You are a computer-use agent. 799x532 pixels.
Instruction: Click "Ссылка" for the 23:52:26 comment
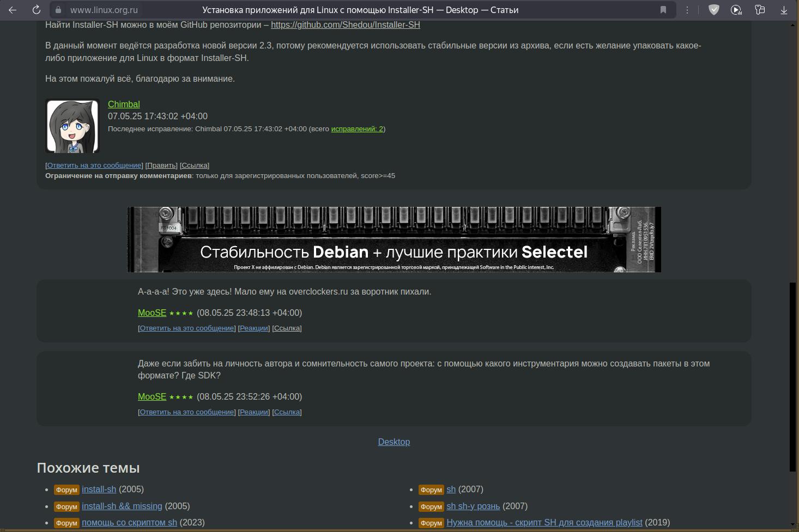coord(287,412)
